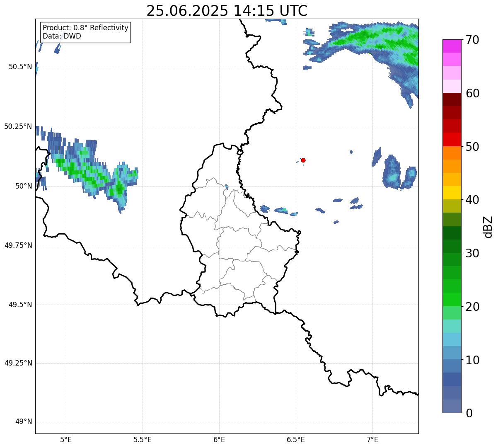
Task: Click the colorbar tick label 60
Action: [x=472, y=93]
